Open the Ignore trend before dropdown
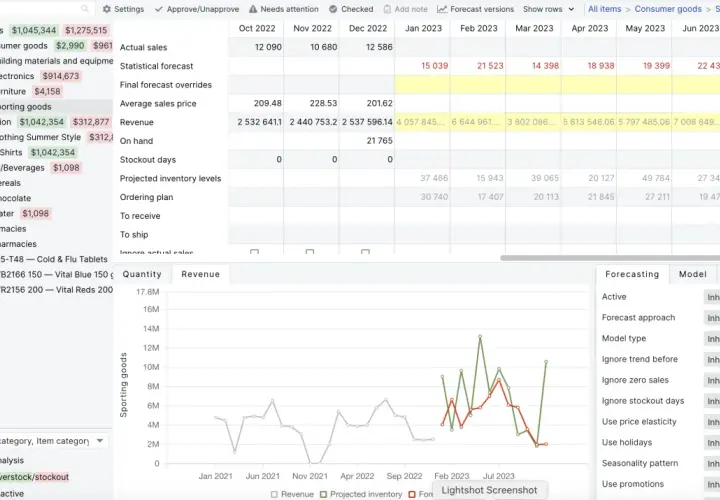The image size is (720, 500). click(x=711, y=360)
